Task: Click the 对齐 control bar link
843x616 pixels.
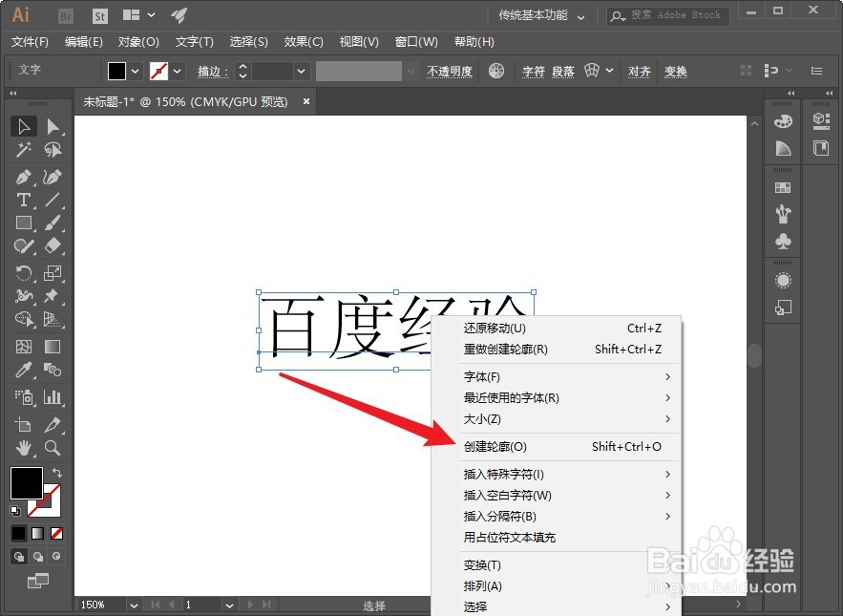Action: [x=640, y=71]
